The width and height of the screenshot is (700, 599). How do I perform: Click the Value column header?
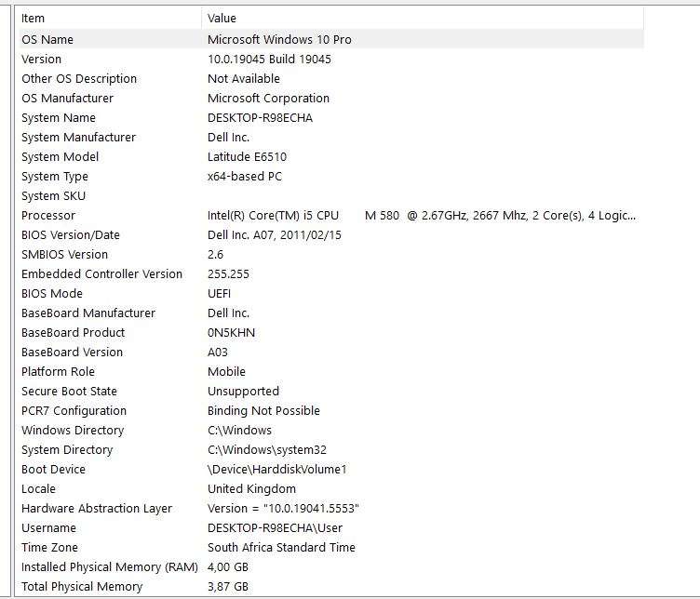(x=423, y=19)
